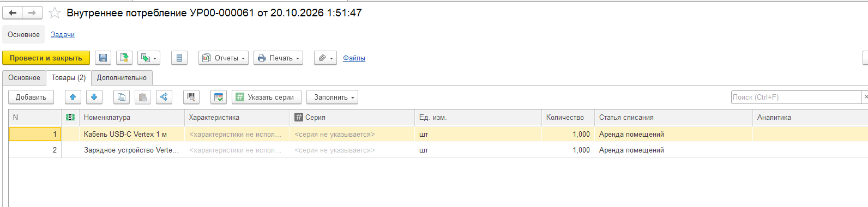Switch to the Основное tab in form

(x=24, y=77)
